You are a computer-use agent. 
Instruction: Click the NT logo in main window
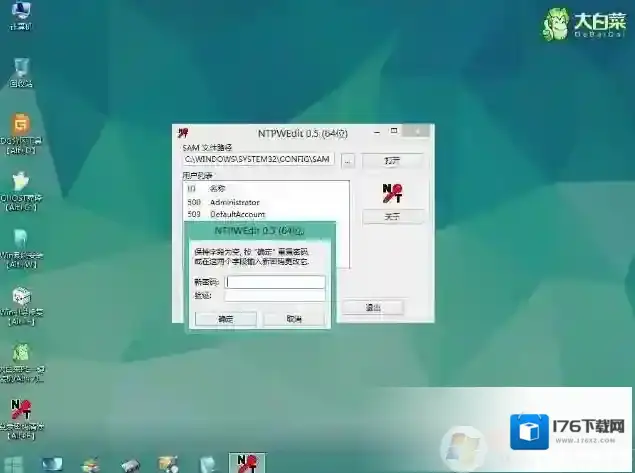pos(392,193)
